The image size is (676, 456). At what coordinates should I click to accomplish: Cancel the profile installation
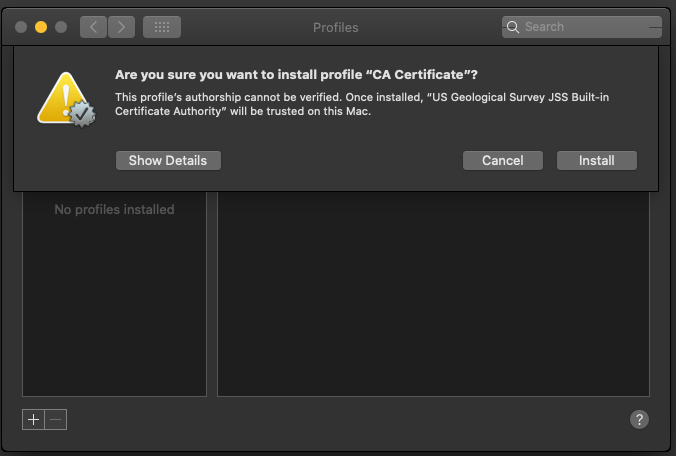point(503,160)
